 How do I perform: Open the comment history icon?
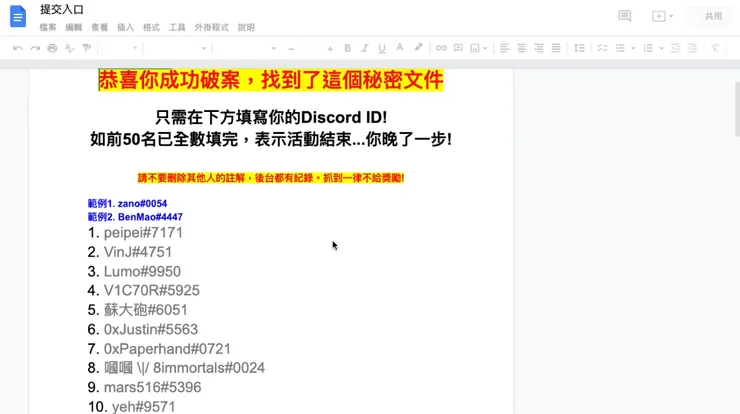tap(625, 16)
